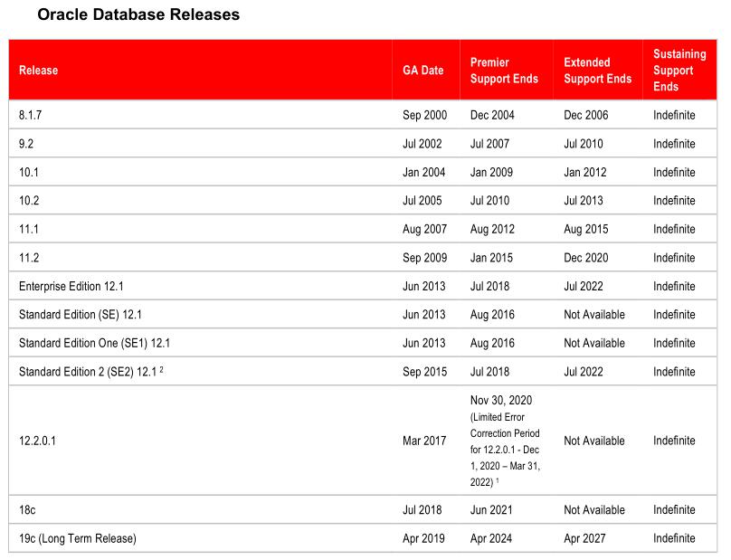Click GA date 'Aug 2007'
This screenshot has height=560, width=731.
pos(424,229)
